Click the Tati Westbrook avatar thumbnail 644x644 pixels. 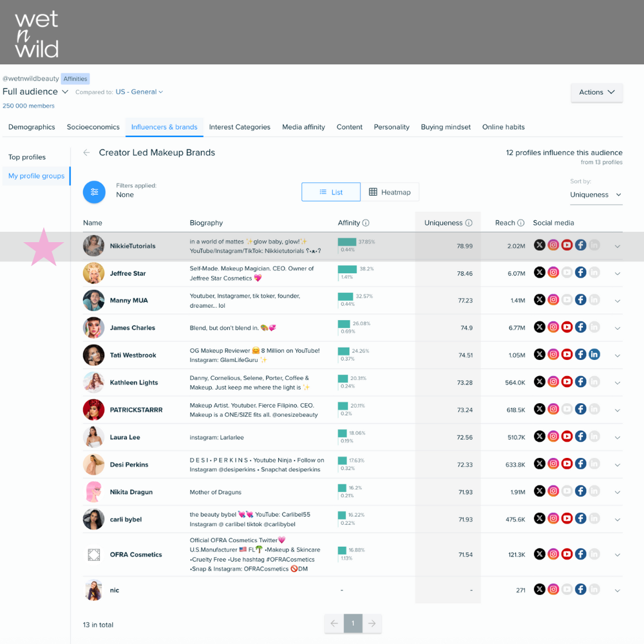[93, 355]
